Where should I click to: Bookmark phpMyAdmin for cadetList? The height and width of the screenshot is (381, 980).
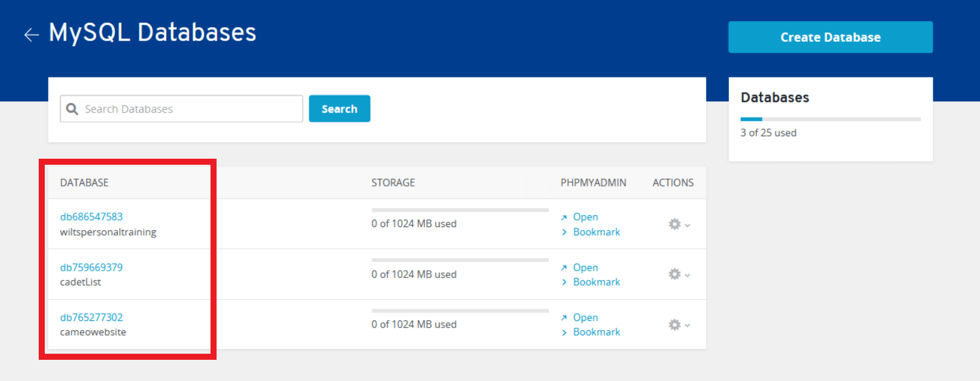click(596, 282)
